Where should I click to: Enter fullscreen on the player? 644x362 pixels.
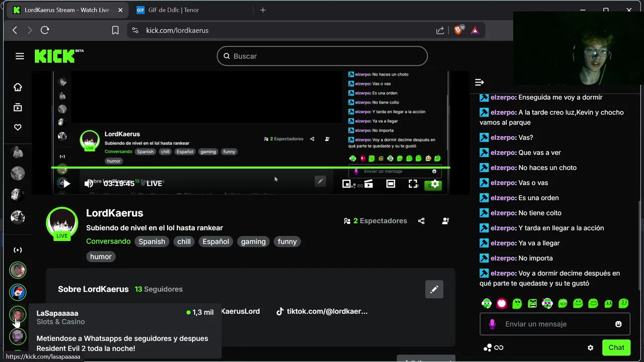413,184
